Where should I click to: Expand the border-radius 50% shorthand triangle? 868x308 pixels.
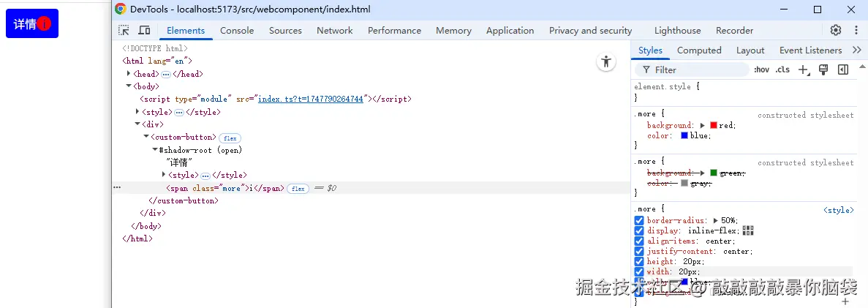[x=717, y=220]
